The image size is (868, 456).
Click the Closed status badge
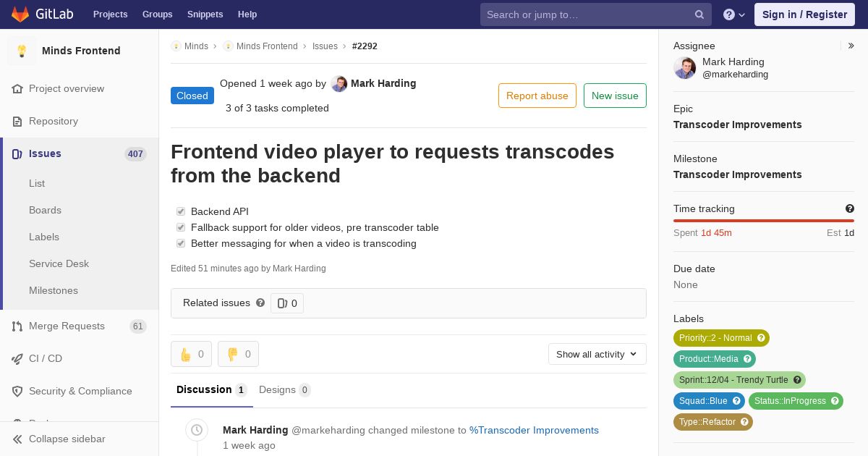(192, 96)
